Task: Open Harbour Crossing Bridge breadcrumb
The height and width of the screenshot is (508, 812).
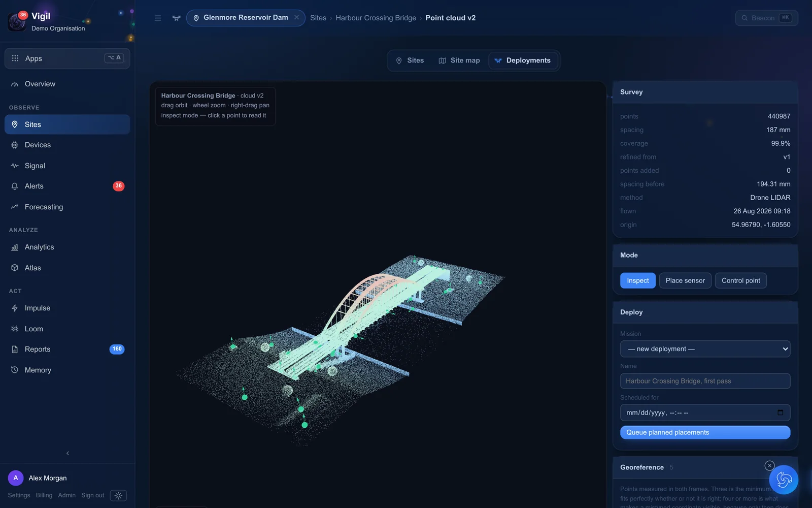Action: (x=376, y=18)
